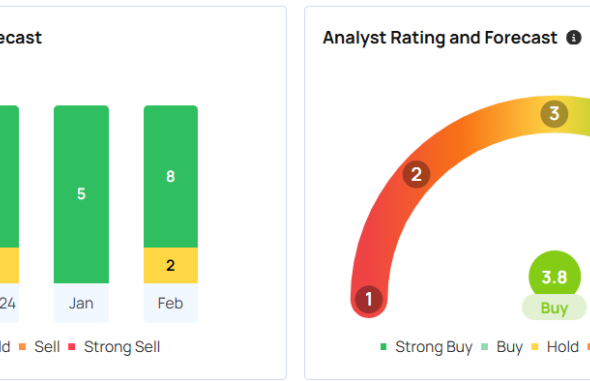Click the January green bar showing 5
Viewport: 590px width, 381px height.
[x=81, y=194]
